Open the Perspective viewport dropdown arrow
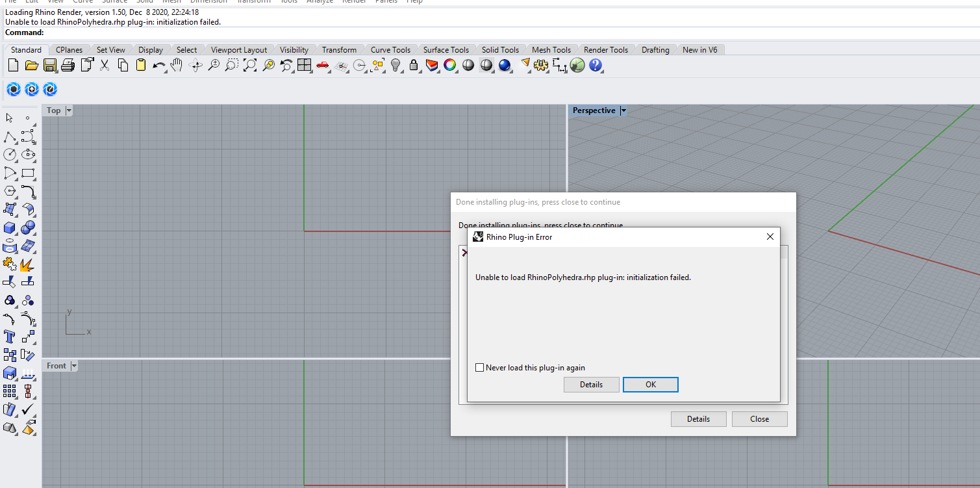 (623, 111)
